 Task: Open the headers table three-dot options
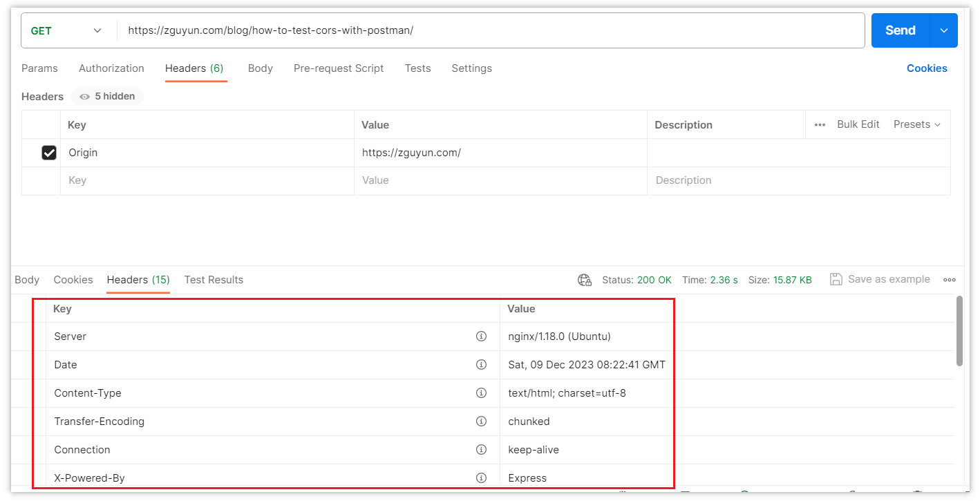[x=820, y=125]
